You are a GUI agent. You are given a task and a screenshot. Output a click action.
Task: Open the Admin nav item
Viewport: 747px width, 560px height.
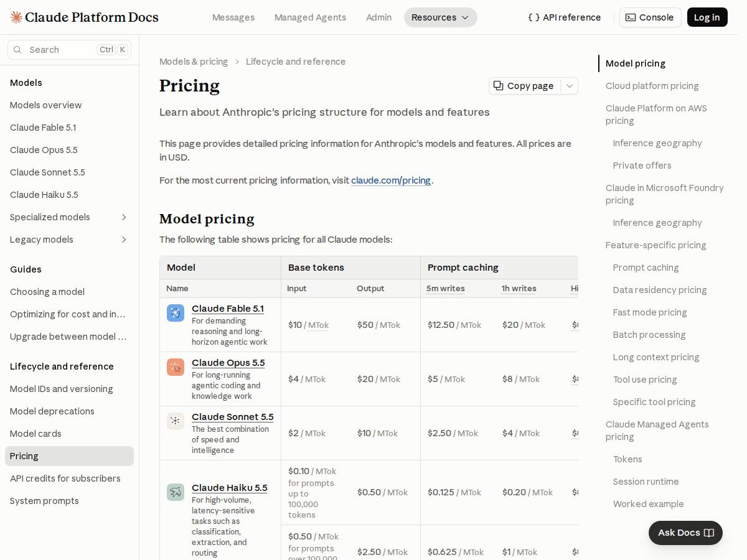(379, 17)
